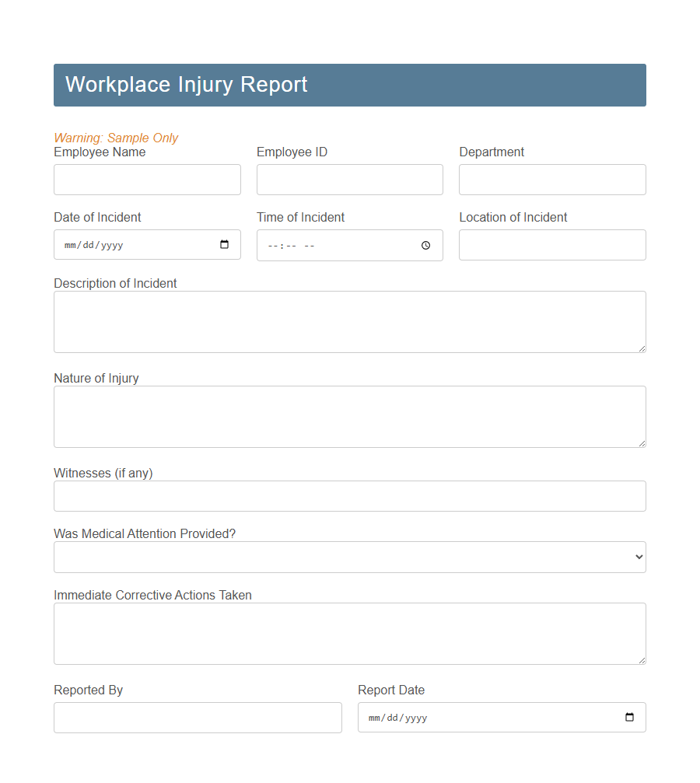Select the Employee ID input field
Image resolution: width=700 pixels, height=783 pixels.
coord(349,180)
